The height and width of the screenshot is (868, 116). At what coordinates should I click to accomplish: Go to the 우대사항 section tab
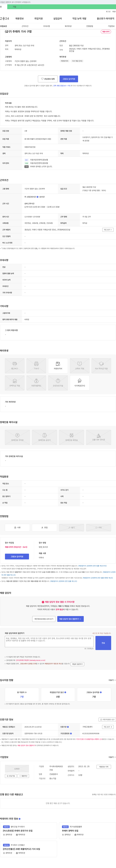(x=47, y=26)
